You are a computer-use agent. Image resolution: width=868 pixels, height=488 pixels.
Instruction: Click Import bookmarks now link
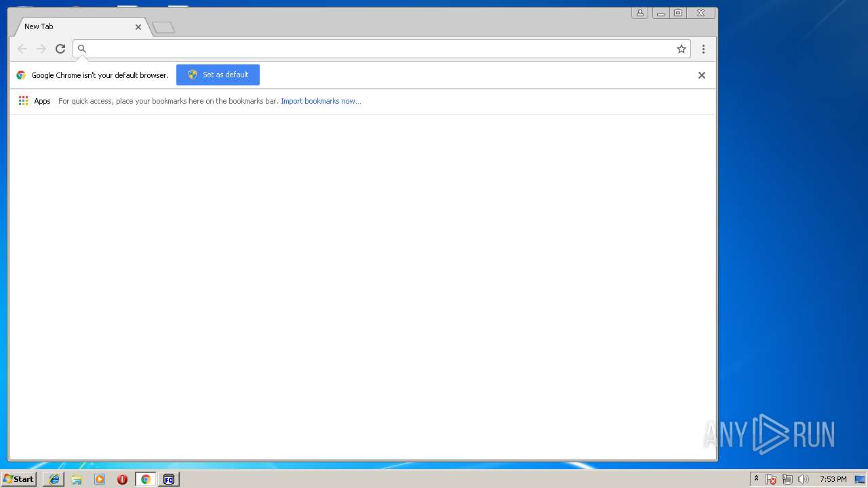pyautogui.click(x=321, y=101)
